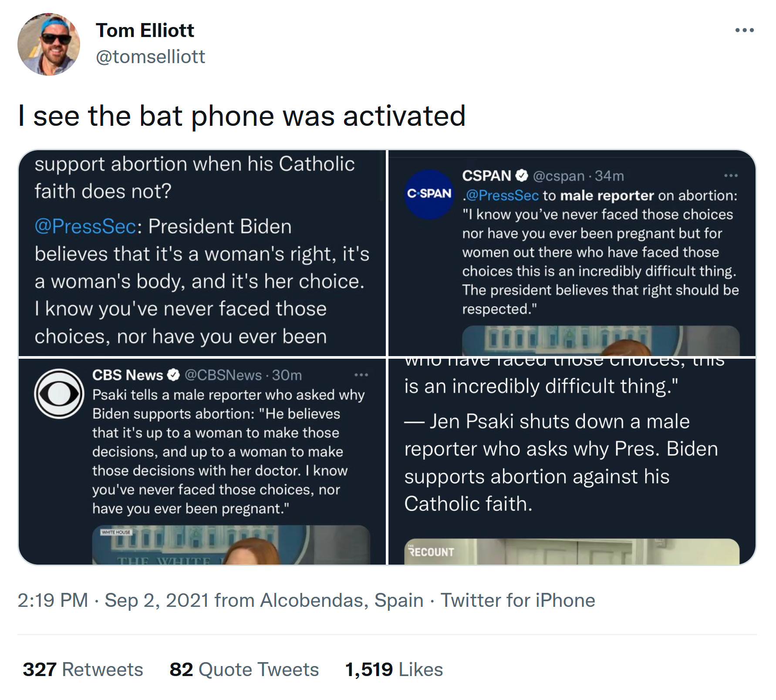View the 1,519 Likes list

[x=394, y=670]
